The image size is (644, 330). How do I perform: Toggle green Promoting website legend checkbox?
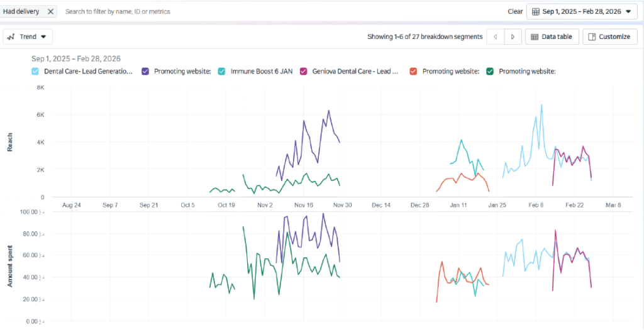(x=490, y=72)
